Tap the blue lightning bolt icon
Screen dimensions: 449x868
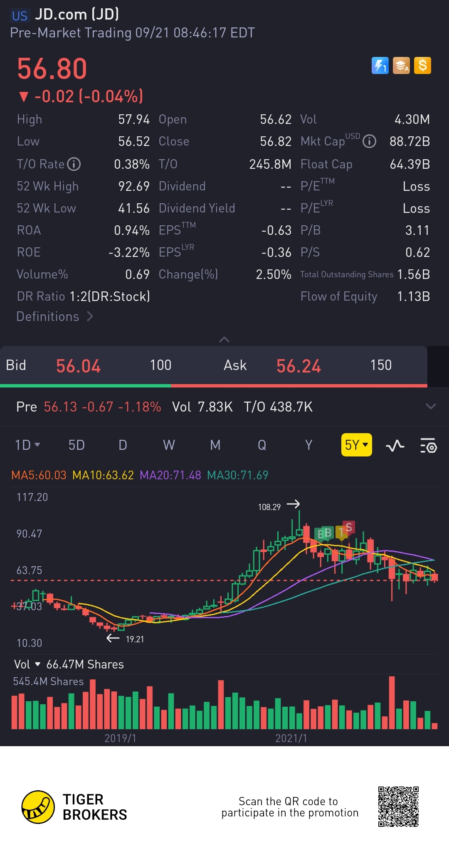380,66
